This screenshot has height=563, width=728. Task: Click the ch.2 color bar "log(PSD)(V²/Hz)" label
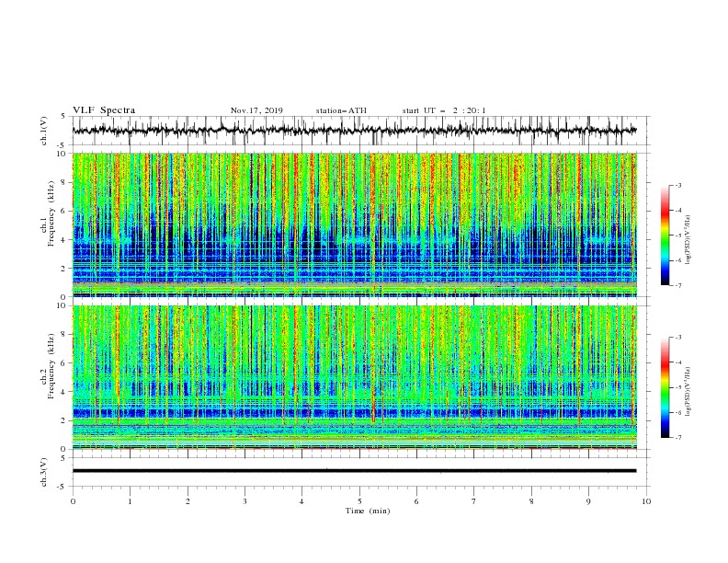point(688,392)
